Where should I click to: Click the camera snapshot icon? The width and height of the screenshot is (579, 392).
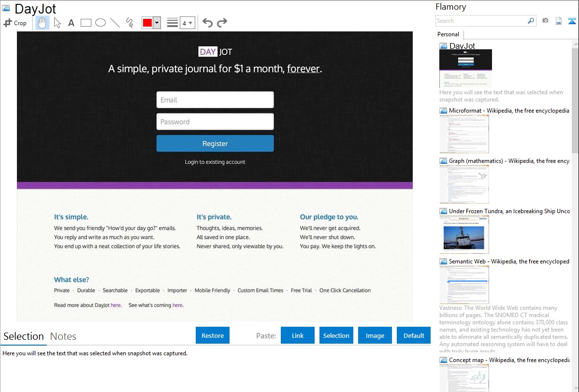pos(545,21)
